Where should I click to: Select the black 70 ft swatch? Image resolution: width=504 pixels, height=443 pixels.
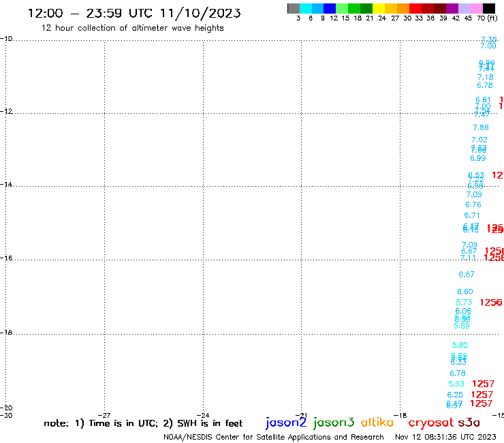(488, 8)
